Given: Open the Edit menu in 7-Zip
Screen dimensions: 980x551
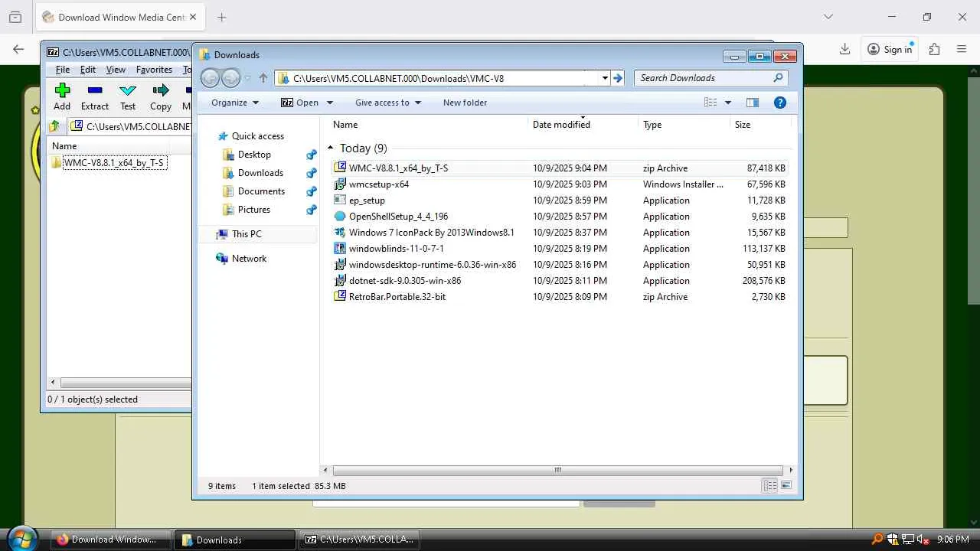Looking at the screenshot, I should [x=88, y=70].
